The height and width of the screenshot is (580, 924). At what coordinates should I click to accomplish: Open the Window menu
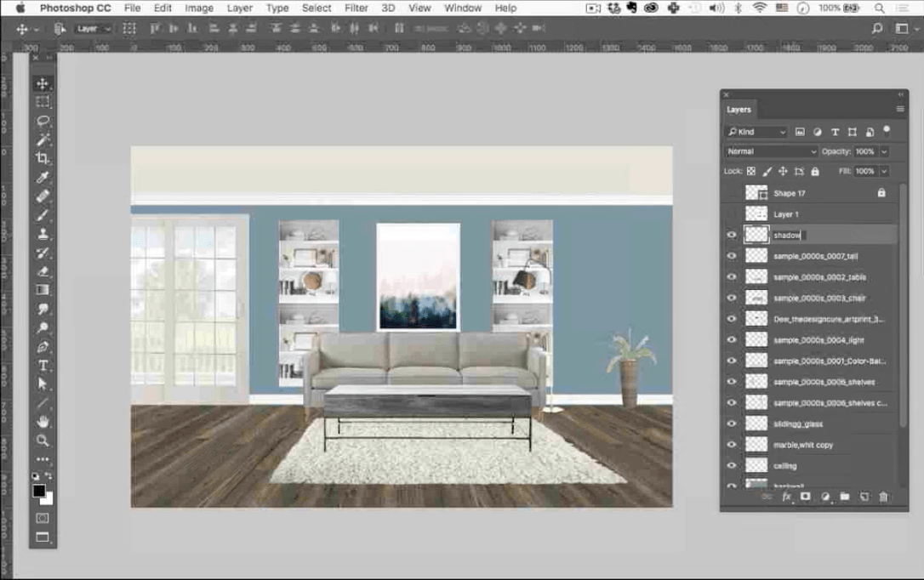(463, 9)
